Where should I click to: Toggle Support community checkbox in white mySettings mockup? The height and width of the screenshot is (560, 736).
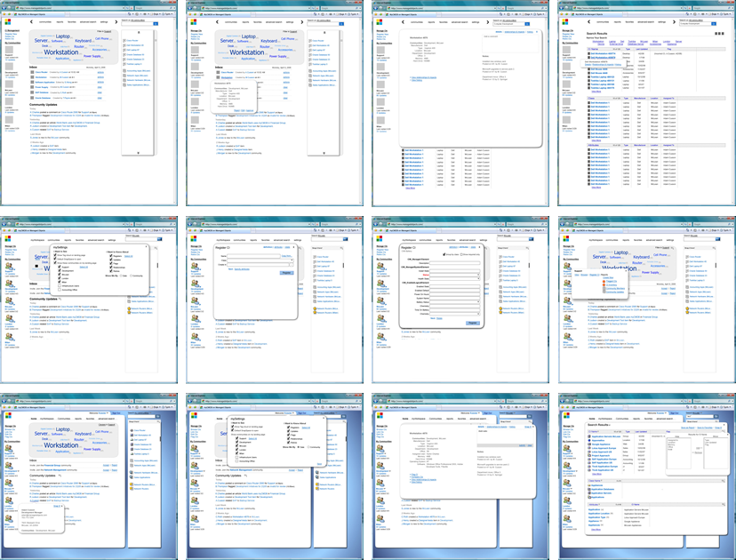pyautogui.click(x=60, y=267)
